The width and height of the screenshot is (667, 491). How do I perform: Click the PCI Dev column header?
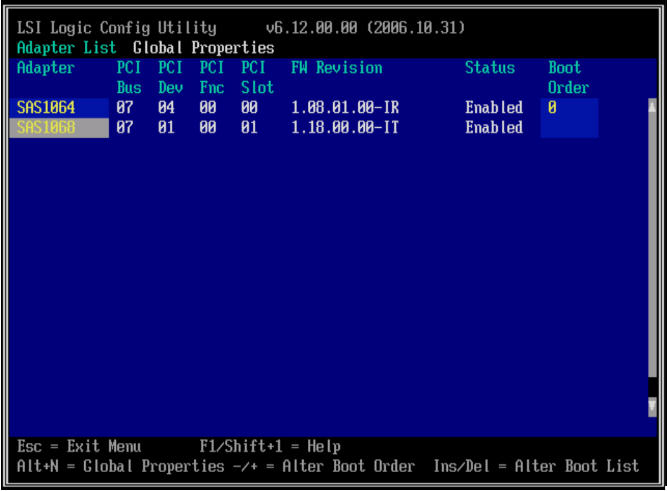click(x=170, y=78)
